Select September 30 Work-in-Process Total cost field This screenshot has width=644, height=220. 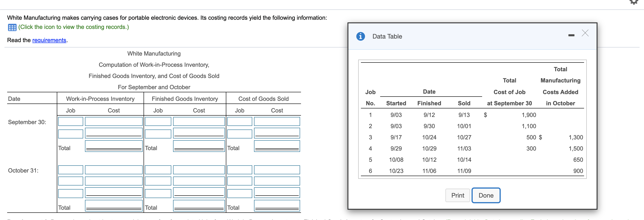click(x=114, y=146)
